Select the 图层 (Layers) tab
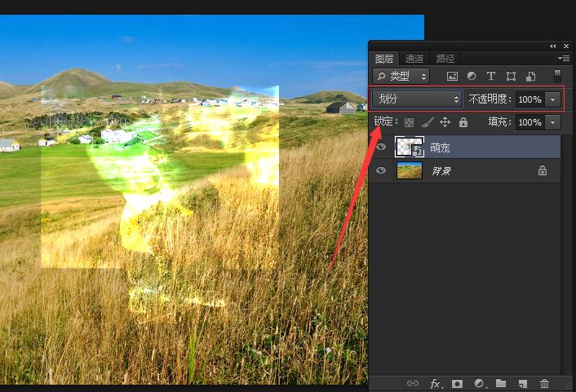Image resolution: width=576 pixels, height=392 pixels. (384, 59)
